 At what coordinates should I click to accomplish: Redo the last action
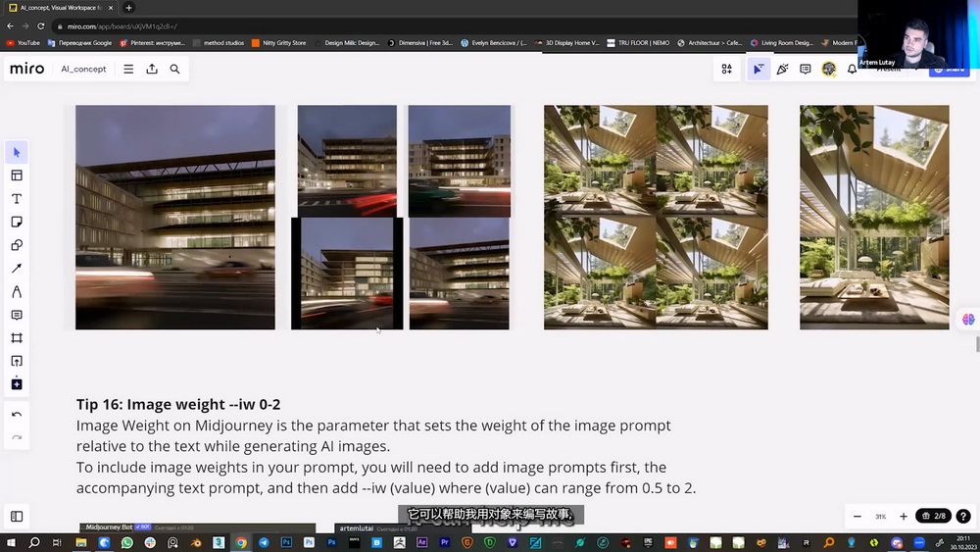(17, 437)
